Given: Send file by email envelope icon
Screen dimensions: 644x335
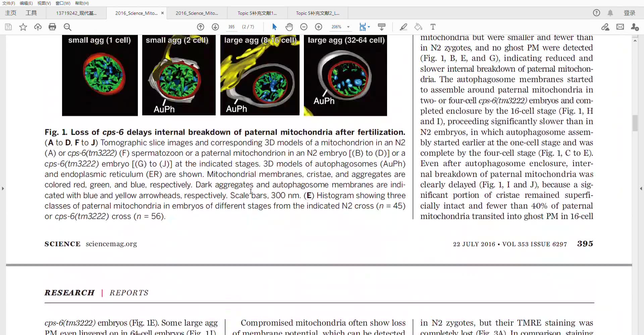Looking at the screenshot, I should (x=620, y=27).
